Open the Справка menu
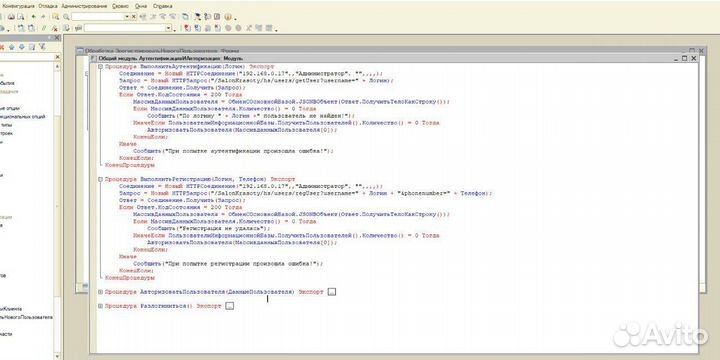 [163, 6]
